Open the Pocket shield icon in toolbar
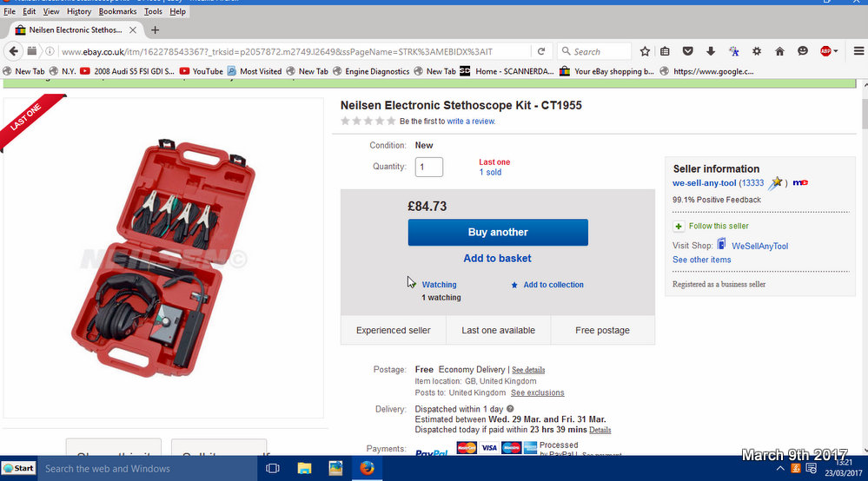This screenshot has height=481, width=868. [x=687, y=51]
